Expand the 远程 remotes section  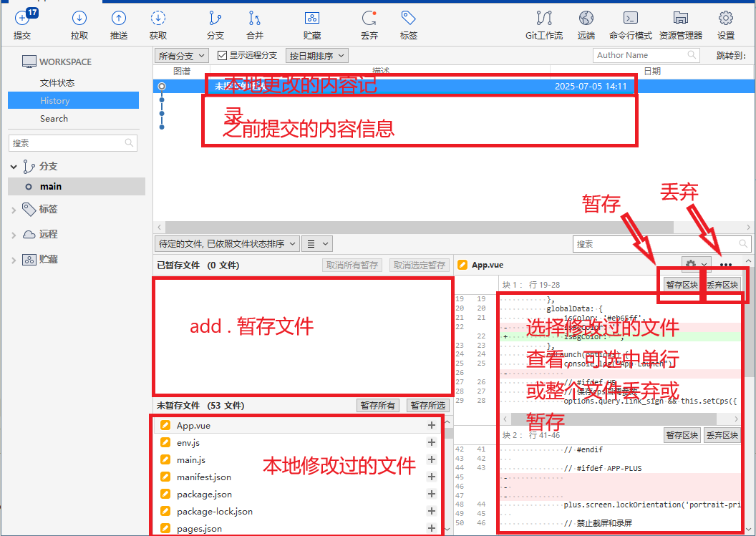pos(14,235)
